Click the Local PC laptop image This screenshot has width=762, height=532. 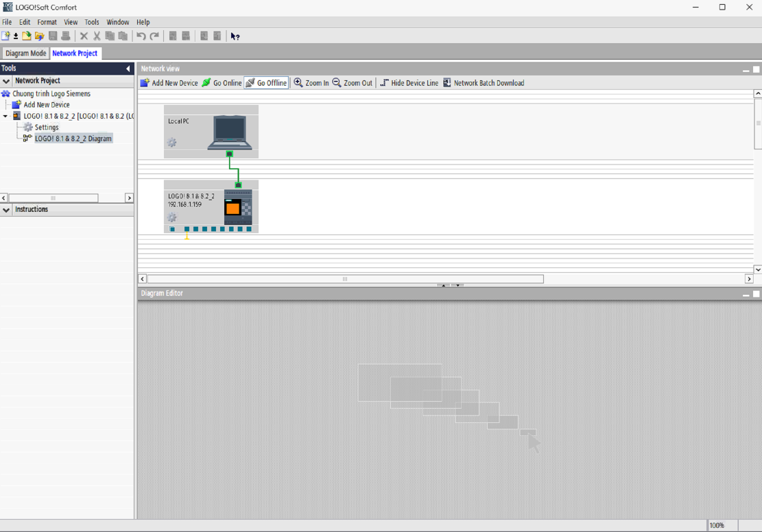coord(230,132)
